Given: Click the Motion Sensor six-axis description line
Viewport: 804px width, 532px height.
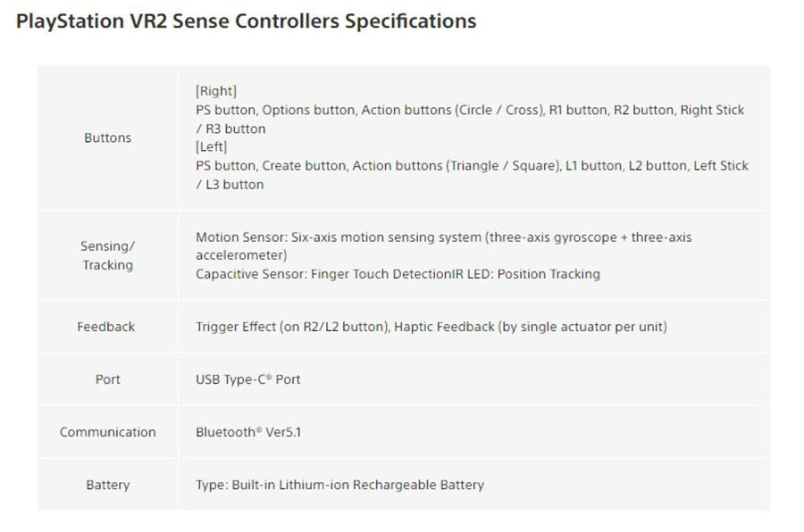Looking at the screenshot, I should tap(443, 237).
